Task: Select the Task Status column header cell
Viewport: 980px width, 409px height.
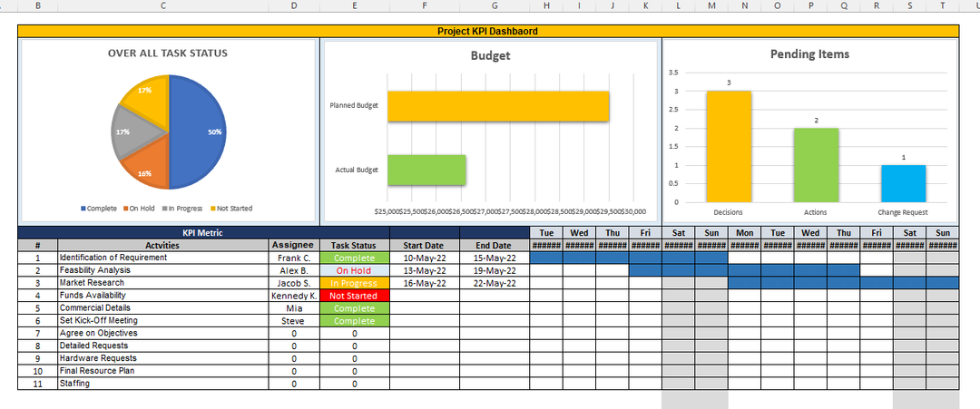Action: [x=354, y=245]
